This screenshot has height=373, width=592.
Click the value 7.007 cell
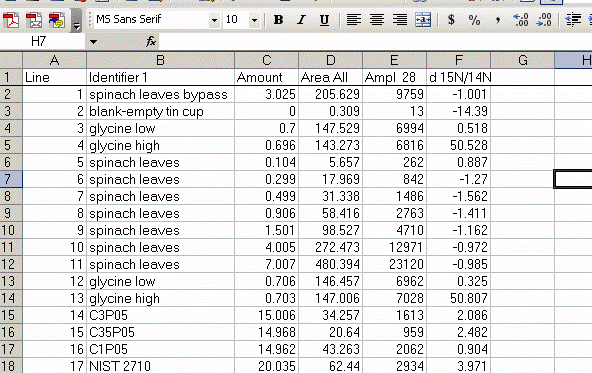267,264
